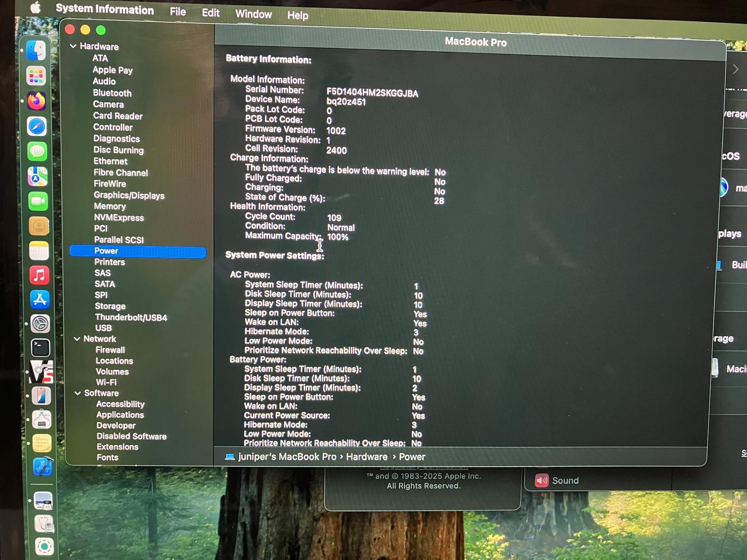747x560 pixels.
Task: Open Terminal from the Dock
Action: (x=40, y=347)
